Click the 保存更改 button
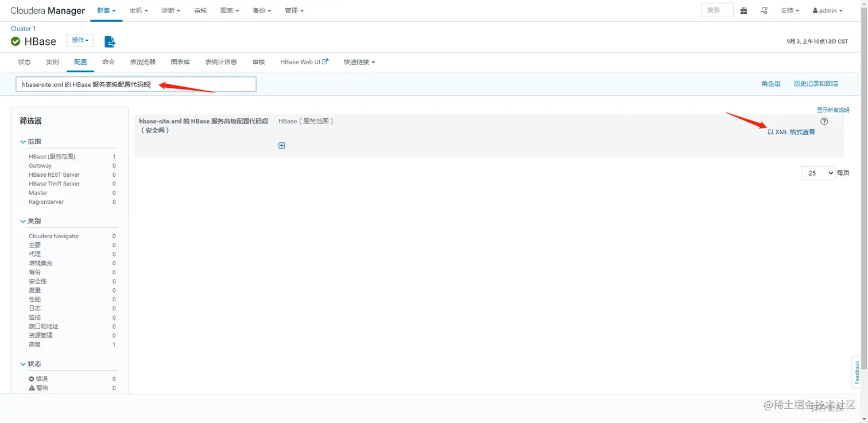 [827, 408]
